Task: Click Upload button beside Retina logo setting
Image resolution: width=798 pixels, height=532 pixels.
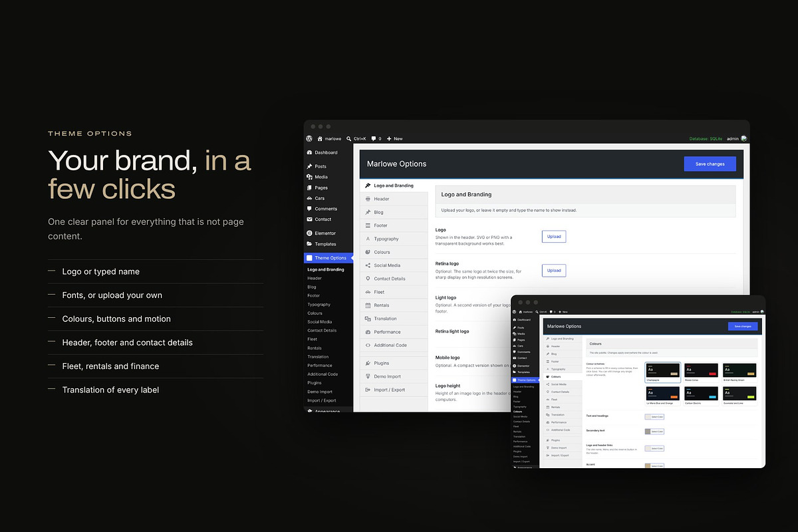Action: click(x=554, y=270)
